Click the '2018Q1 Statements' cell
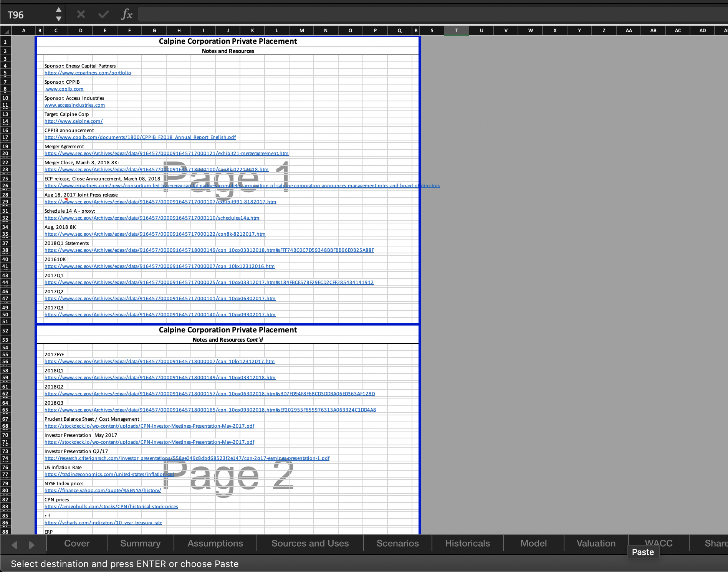 click(x=66, y=243)
